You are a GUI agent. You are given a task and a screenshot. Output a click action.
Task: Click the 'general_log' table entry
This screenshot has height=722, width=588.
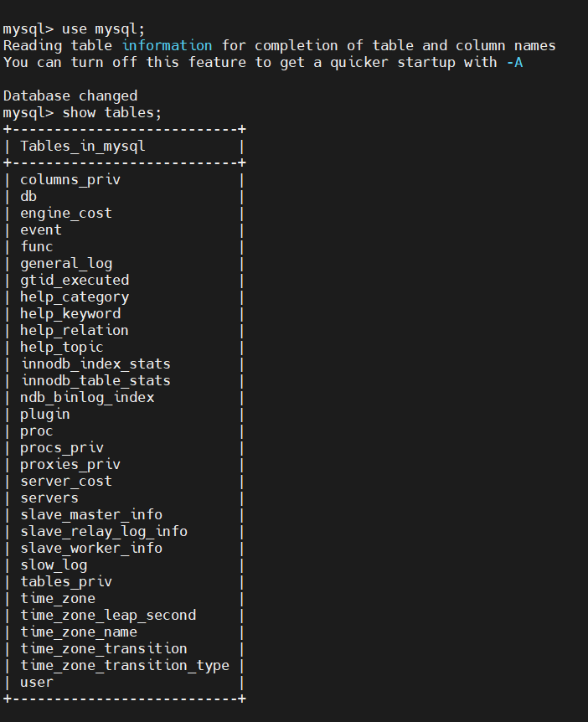[66, 263]
